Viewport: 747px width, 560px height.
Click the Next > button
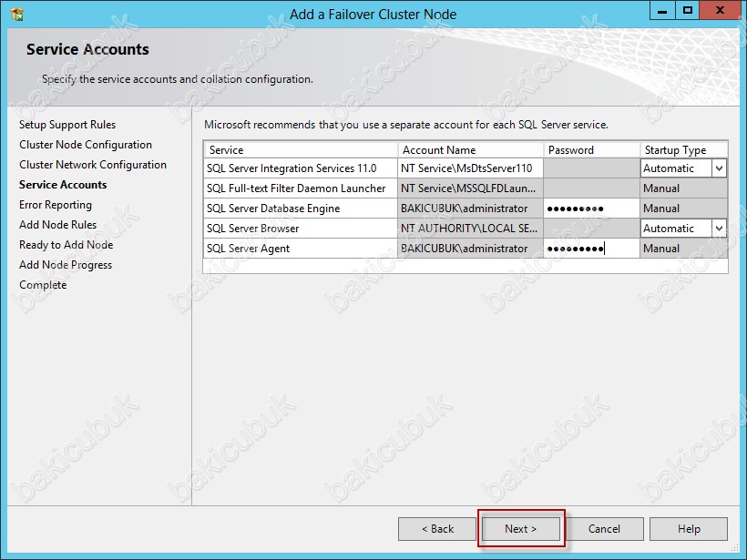click(x=521, y=528)
